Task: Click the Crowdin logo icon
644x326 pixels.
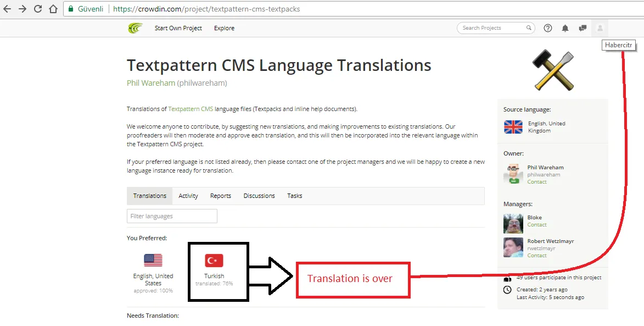Action: [135, 28]
